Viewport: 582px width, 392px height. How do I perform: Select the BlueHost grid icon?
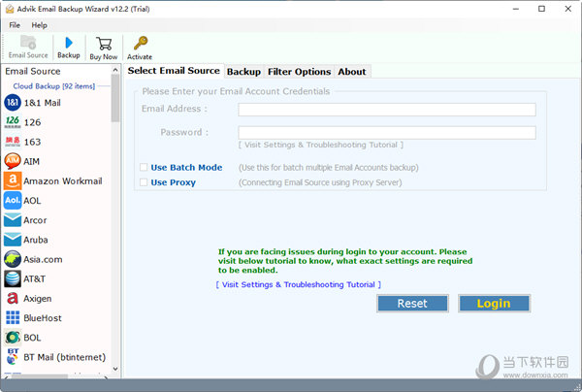tap(13, 317)
